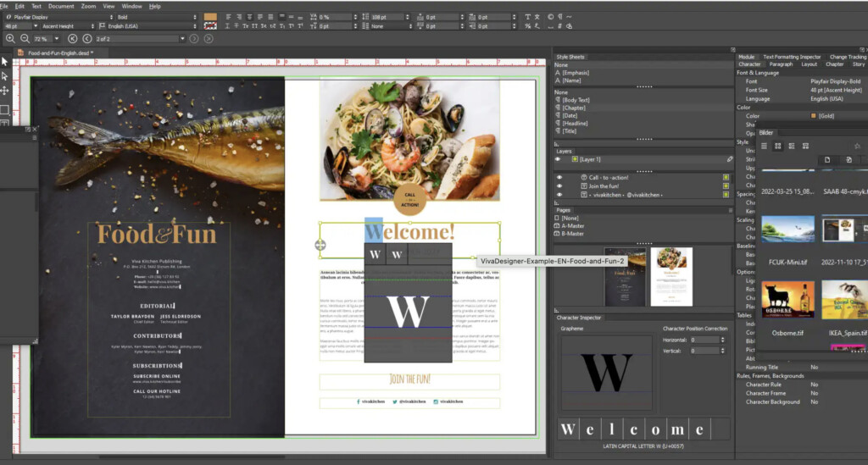
Task: Select the direct selection arrow tool
Action: [x=5, y=75]
